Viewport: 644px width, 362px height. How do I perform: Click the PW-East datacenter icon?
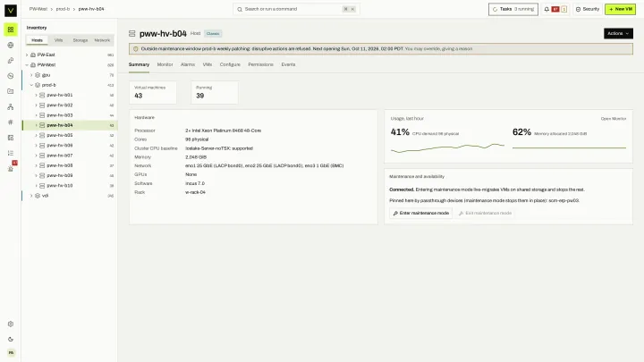coord(33,55)
